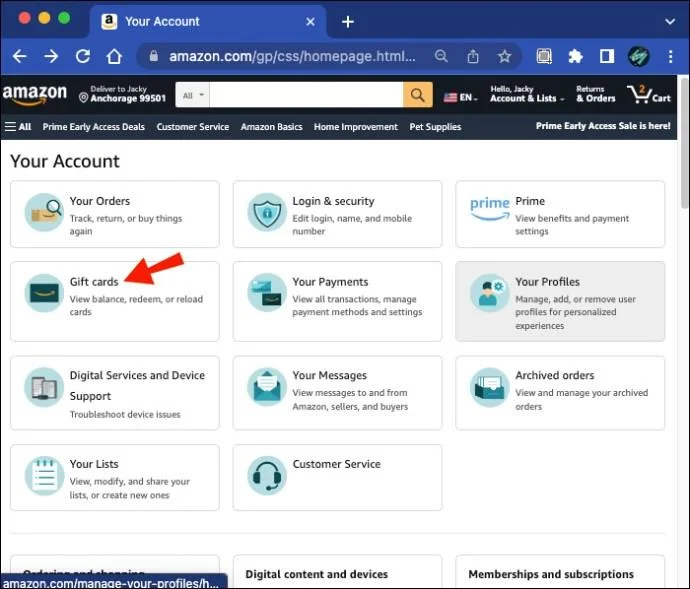Go forward in browser history
This screenshot has height=589, width=690.
click(51, 56)
